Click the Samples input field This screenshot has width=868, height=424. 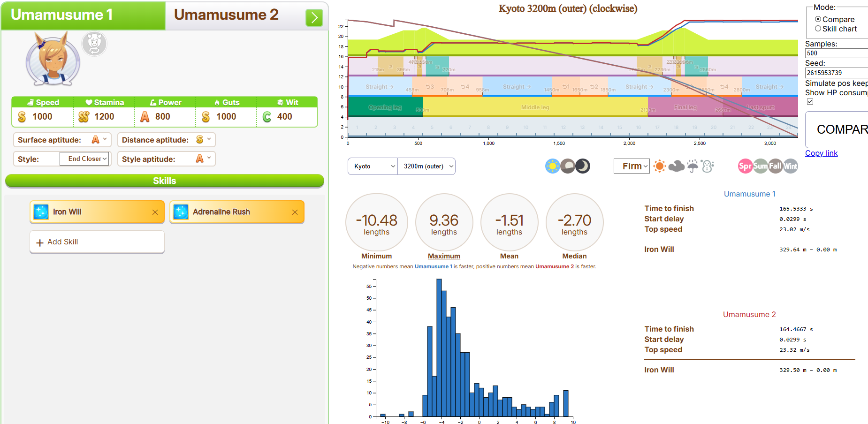(837, 53)
